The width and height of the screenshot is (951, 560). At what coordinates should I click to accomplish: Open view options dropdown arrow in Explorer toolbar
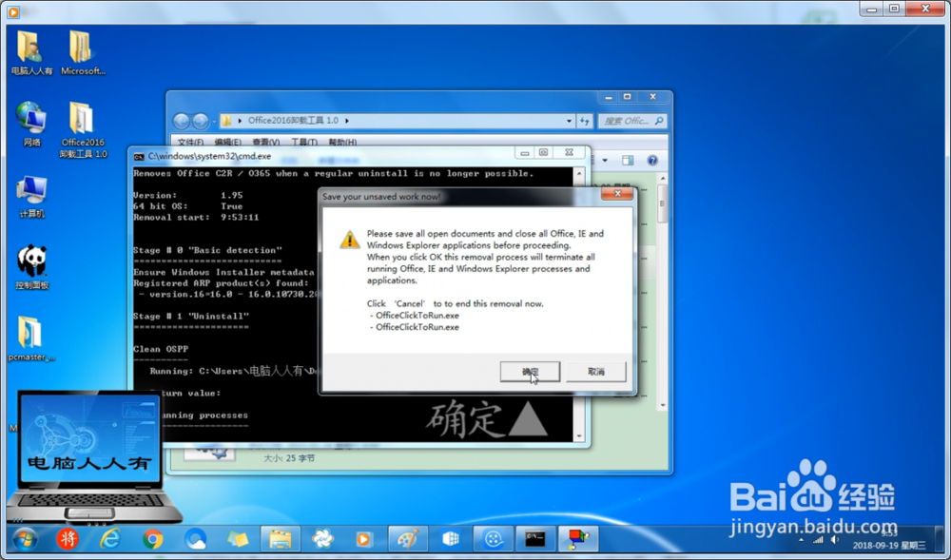coord(605,160)
